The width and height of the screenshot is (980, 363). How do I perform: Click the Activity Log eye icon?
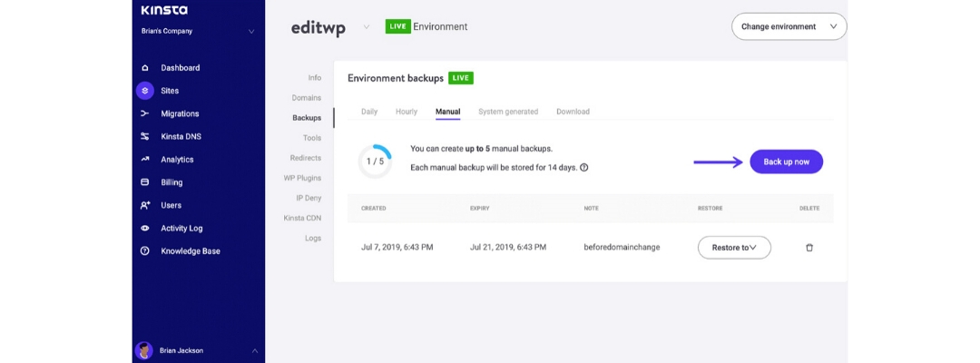[x=145, y=228]
